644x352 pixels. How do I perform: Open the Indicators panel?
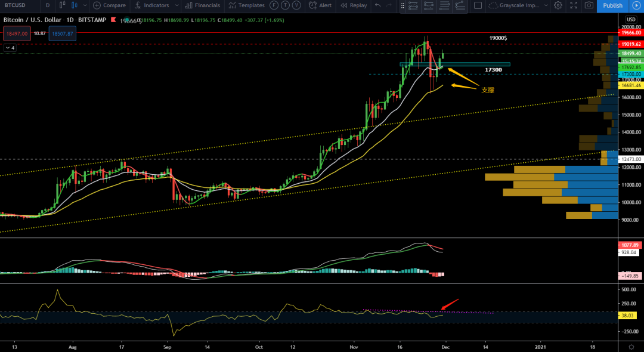click(152, 5)
